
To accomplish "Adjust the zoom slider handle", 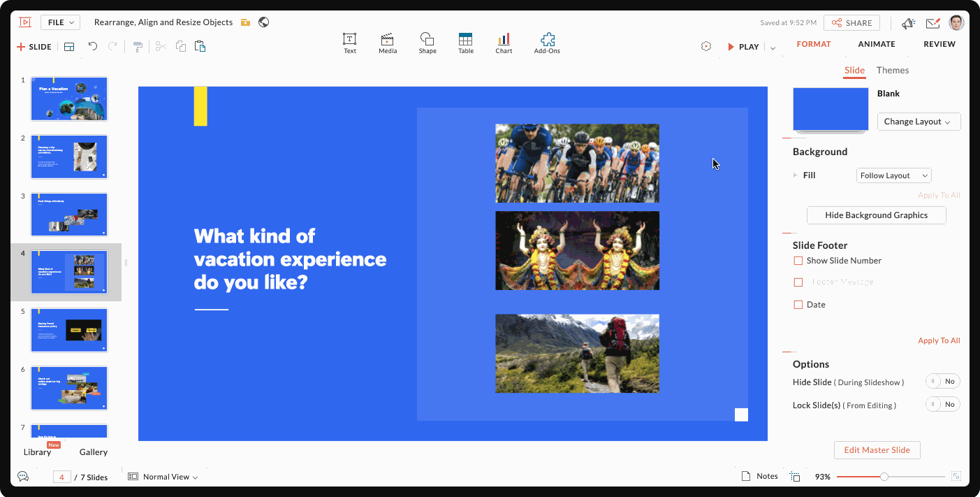I will pyautogui.click(x=884, y=477).
